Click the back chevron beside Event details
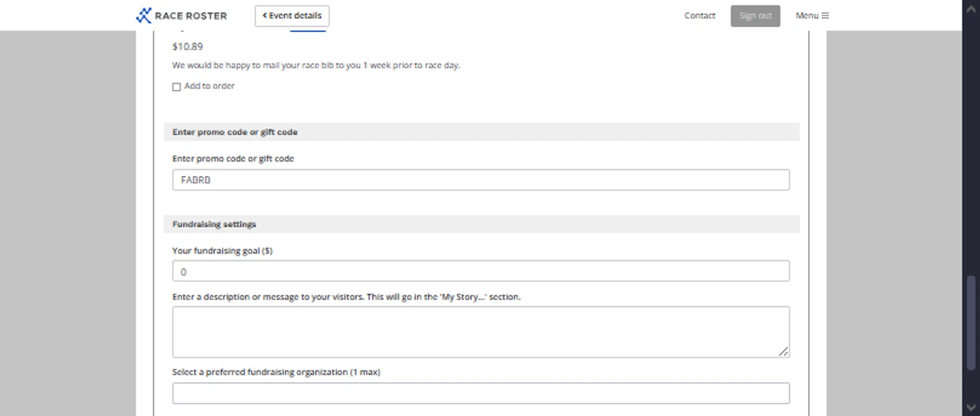 point(265,16)
